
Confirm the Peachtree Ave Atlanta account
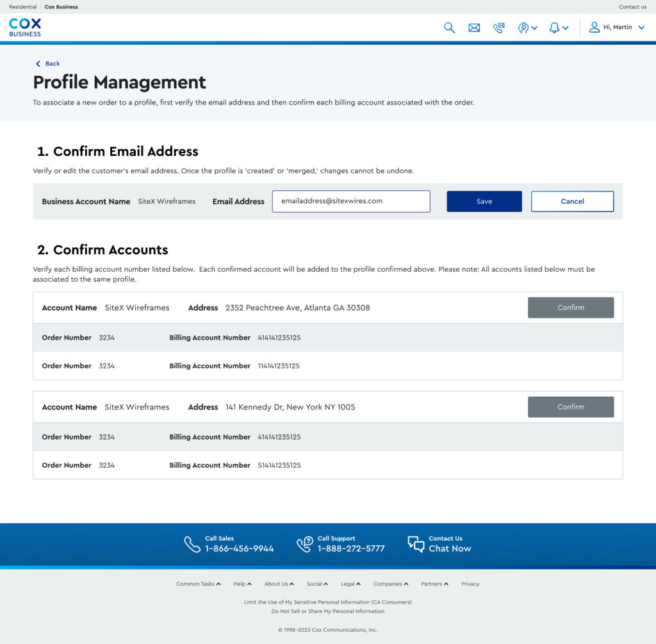click(x=570, y=308)
